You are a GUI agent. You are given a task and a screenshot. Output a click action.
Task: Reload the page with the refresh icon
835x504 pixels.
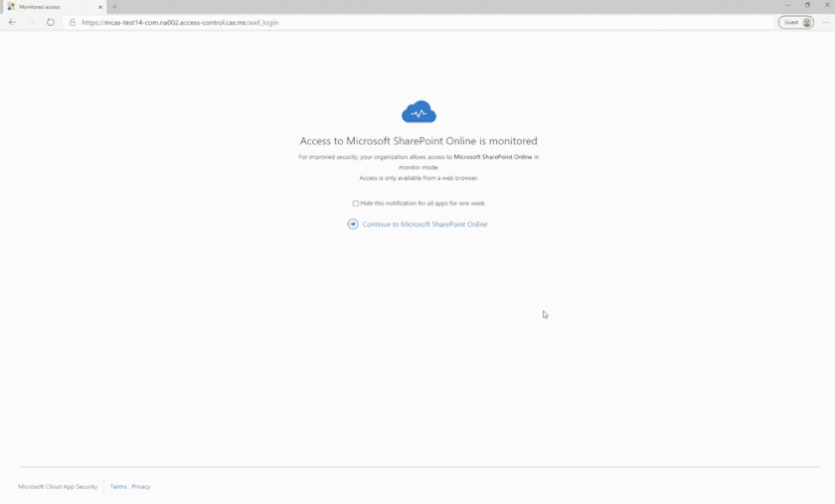(x=51, y=23)
